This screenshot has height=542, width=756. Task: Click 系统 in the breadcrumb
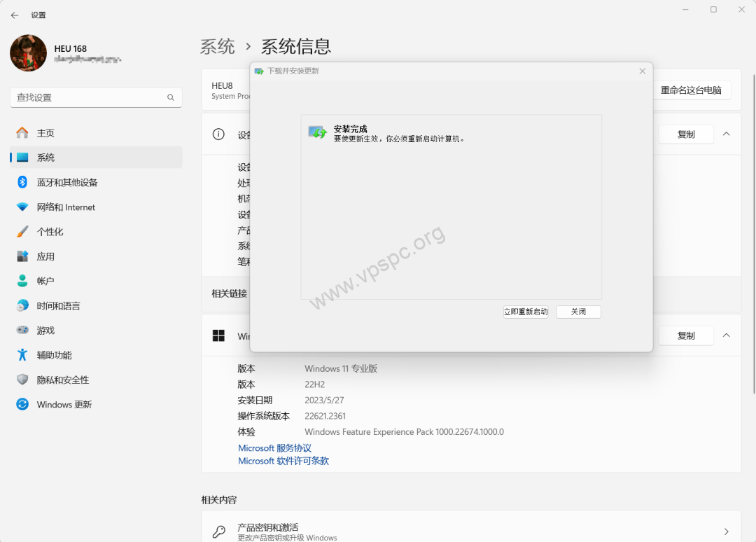(x=218, y=47)
